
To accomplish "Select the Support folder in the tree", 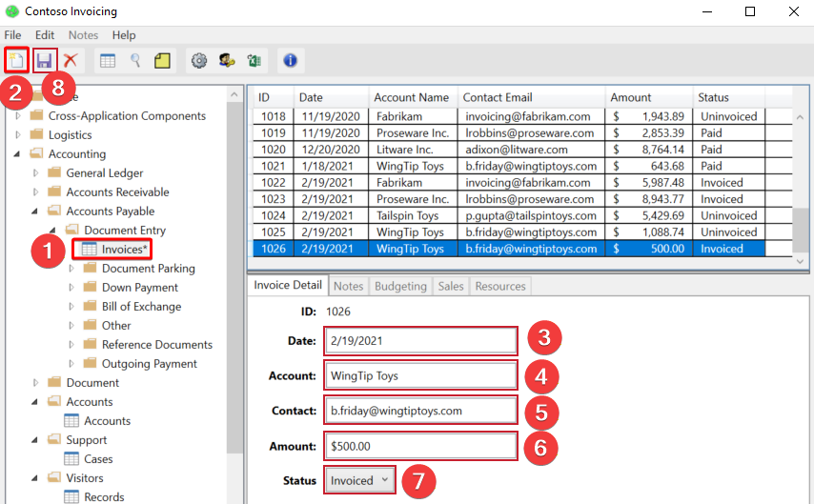I will coord(86,439).
